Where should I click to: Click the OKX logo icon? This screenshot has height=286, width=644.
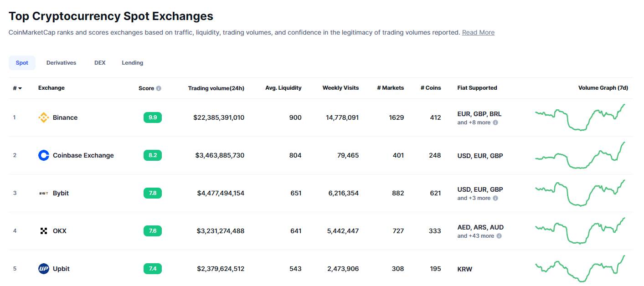click(44, 231)
